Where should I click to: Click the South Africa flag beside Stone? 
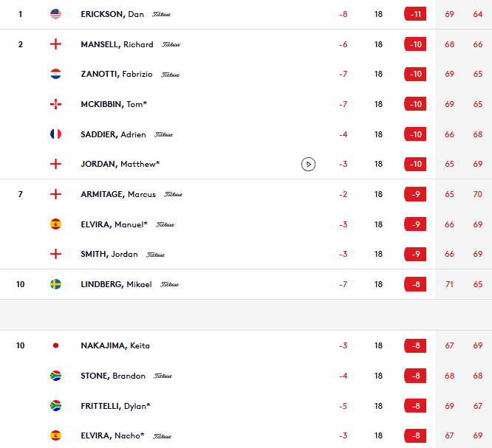click(x=55, y=376)
